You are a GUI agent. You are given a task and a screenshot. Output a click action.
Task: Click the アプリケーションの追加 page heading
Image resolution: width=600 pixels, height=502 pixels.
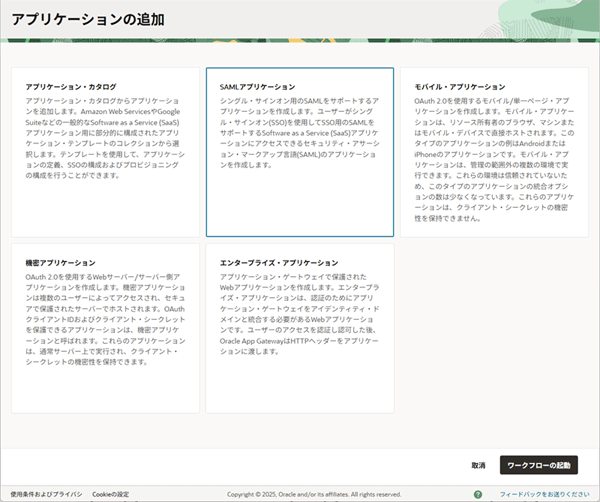pyautogui.click(x=87, y=19)
